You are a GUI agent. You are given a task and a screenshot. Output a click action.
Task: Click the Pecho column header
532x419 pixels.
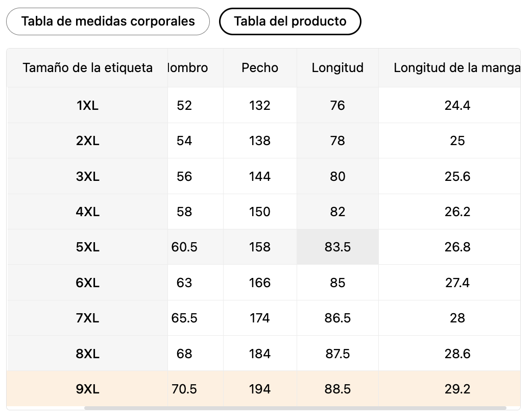click(260, 67)
